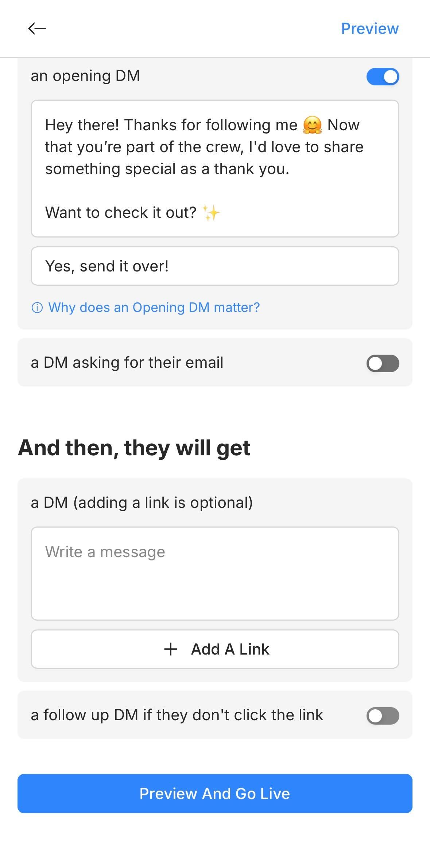
Task: Click 'a DM (adding a link is optional)' label
Action: pos(142,502)
